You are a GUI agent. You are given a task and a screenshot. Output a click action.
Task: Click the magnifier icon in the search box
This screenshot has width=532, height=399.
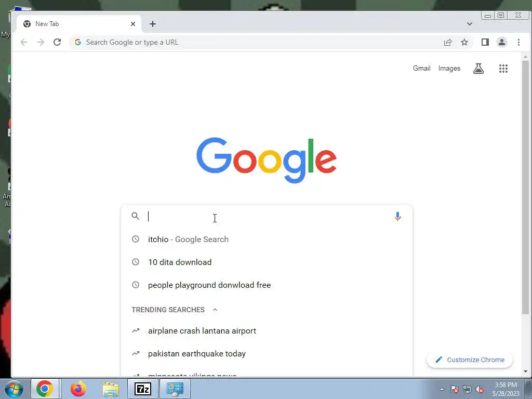tap(136, 216)
